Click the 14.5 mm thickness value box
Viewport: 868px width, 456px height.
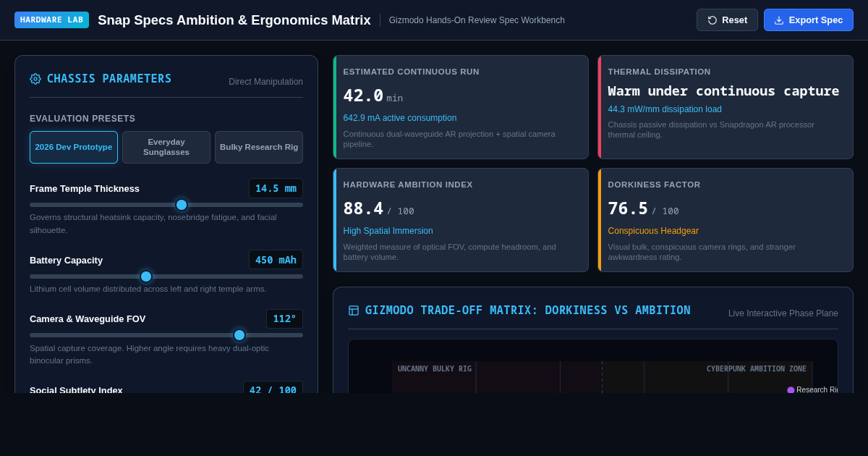point(276,188)
